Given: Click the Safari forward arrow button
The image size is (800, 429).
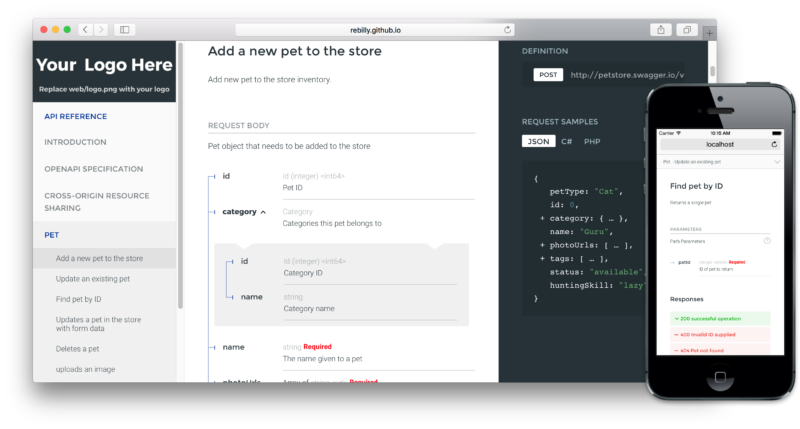Looking at the screenshot, I should (99, 30).
